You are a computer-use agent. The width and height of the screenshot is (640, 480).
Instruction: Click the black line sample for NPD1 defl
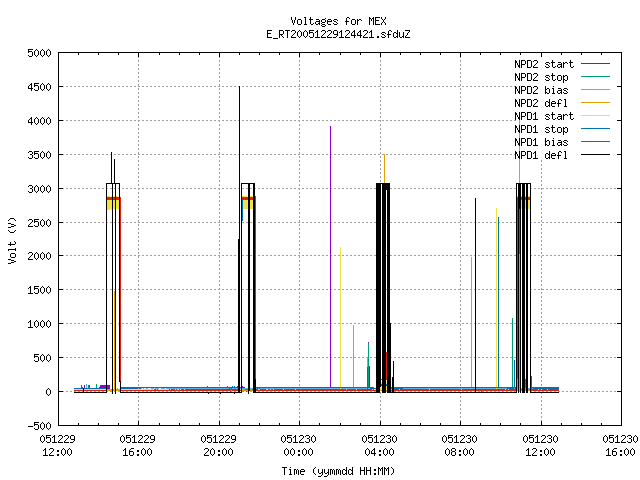click(x=595, y=155)
